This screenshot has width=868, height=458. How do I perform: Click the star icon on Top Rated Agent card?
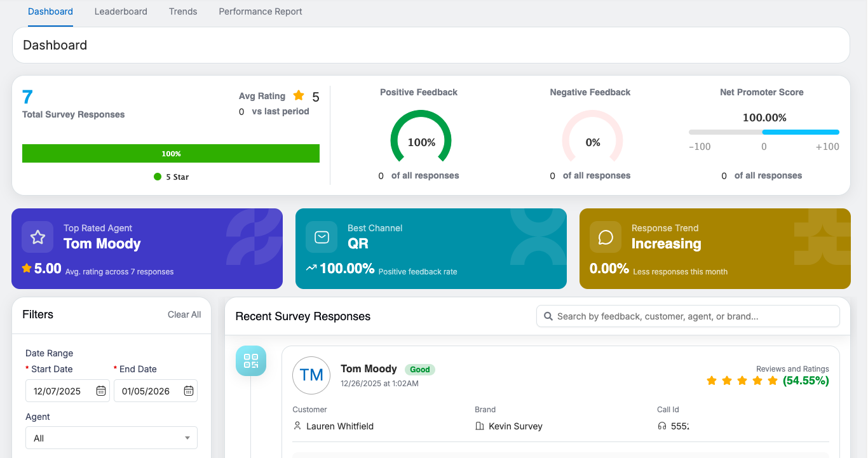(37, 237)
